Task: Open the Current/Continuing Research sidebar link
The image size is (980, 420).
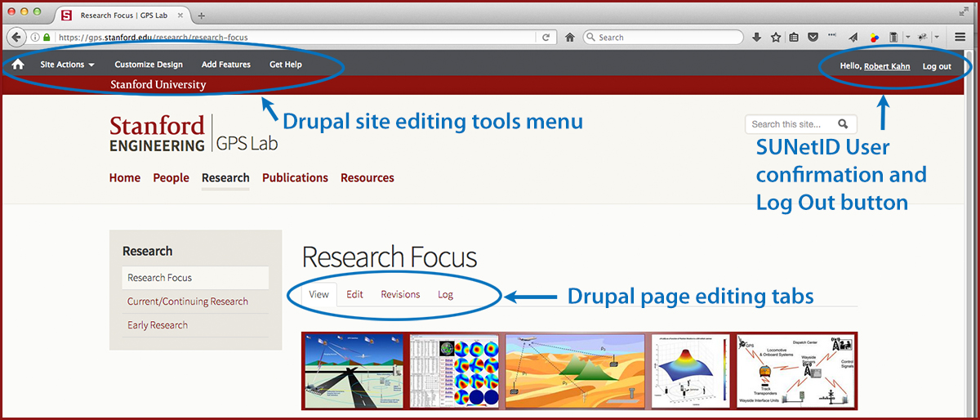Action: pos(188,302)
